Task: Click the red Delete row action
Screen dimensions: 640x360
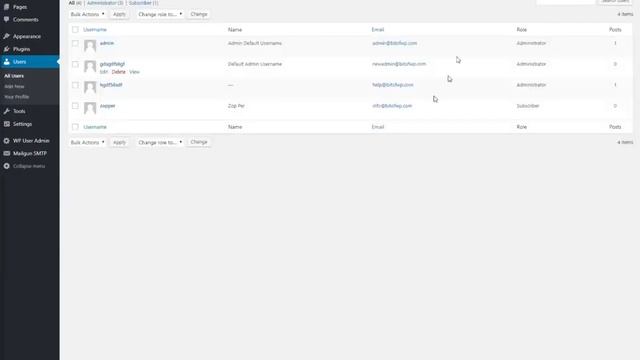Action: pos(118,72)
